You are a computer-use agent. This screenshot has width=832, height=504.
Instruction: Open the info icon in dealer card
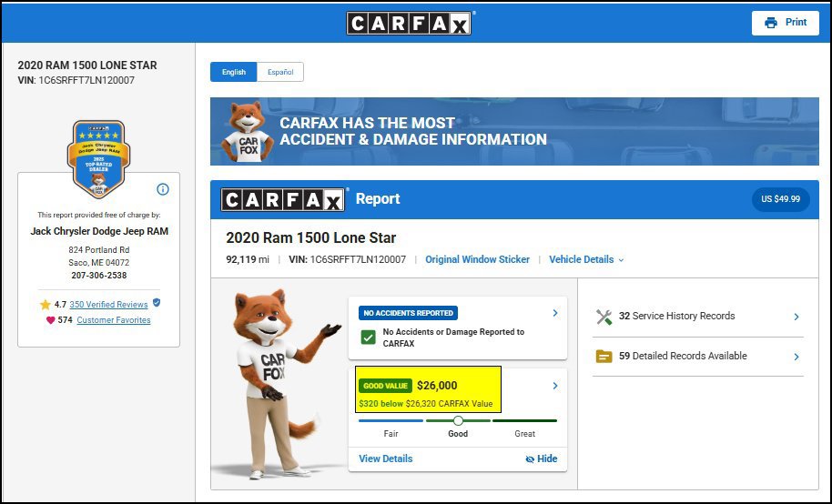click(x=163, y=189)
